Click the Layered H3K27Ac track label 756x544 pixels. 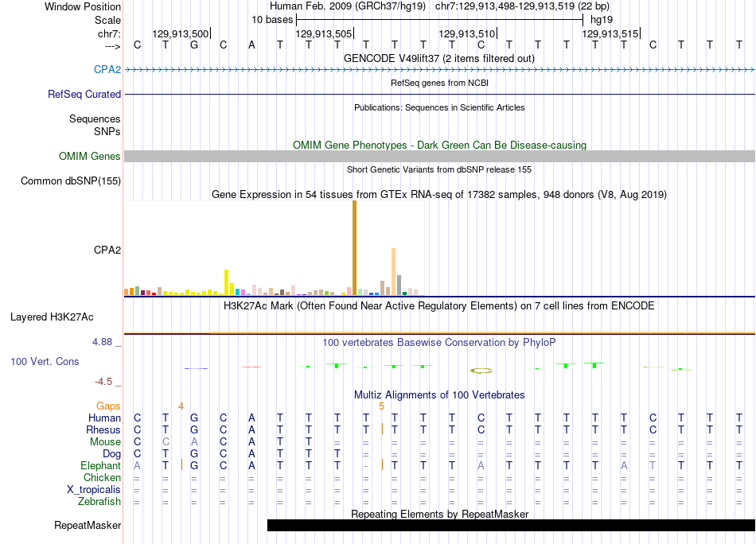click(x=52, y=317)
